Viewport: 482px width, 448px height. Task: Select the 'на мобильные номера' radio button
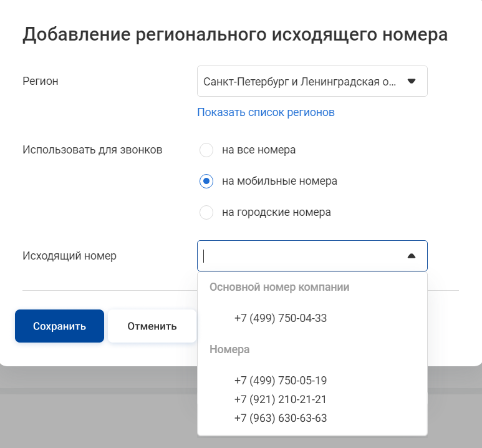coord(206,181)
